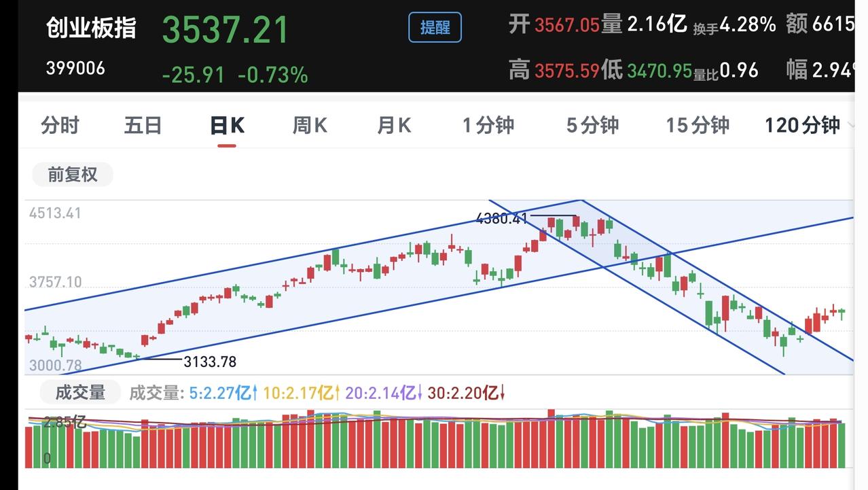
Task: Click the 提醒 alert button
Action: point(435,27)
